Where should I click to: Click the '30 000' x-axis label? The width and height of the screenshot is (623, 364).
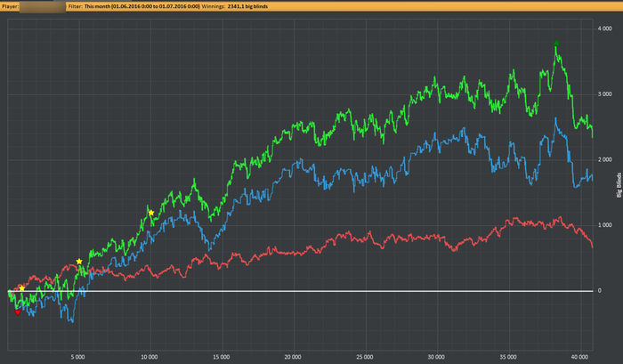pyautogui.click(x=436, y=357)
